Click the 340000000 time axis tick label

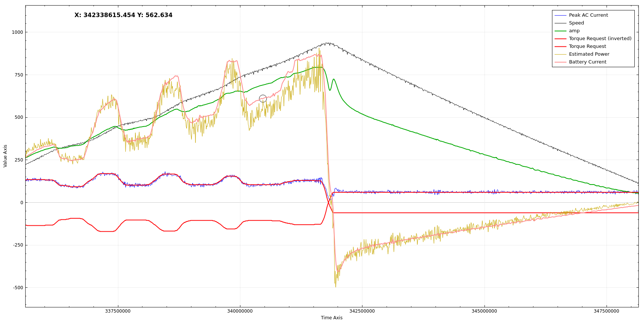[240, 311]
